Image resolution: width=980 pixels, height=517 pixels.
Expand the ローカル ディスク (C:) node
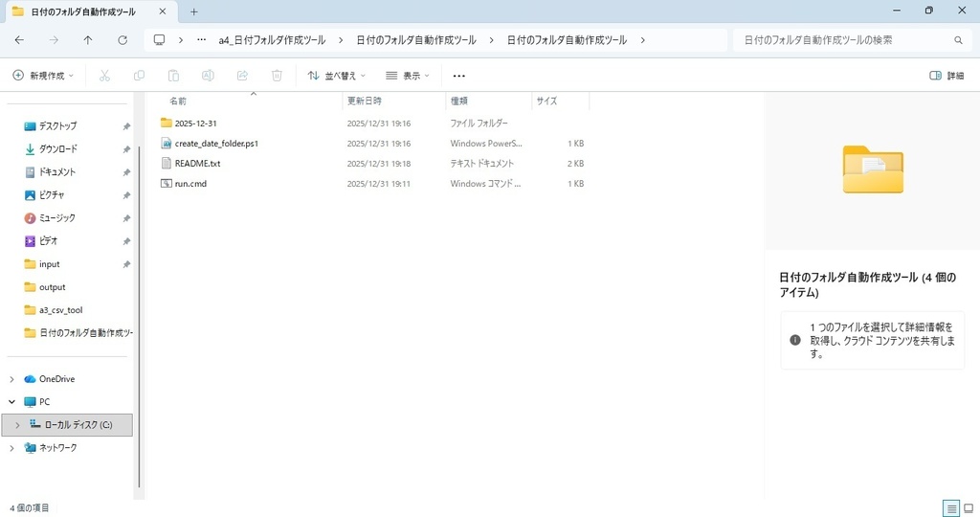(17, 425)
